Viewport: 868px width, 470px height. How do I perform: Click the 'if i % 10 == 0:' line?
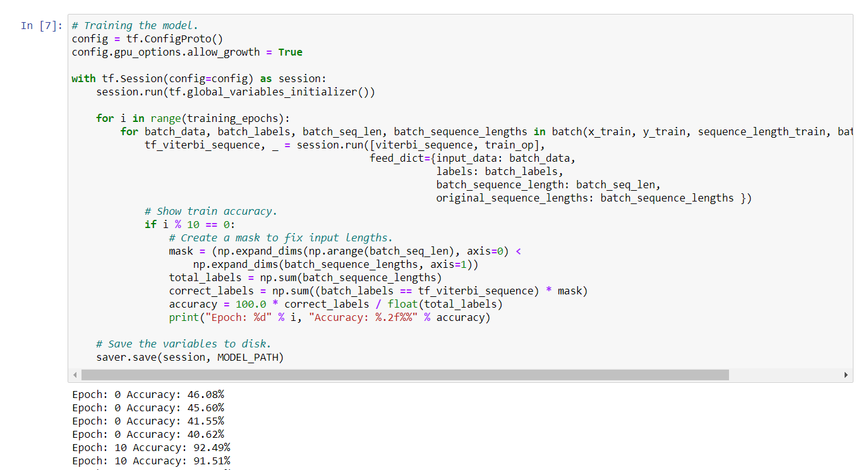190,225
